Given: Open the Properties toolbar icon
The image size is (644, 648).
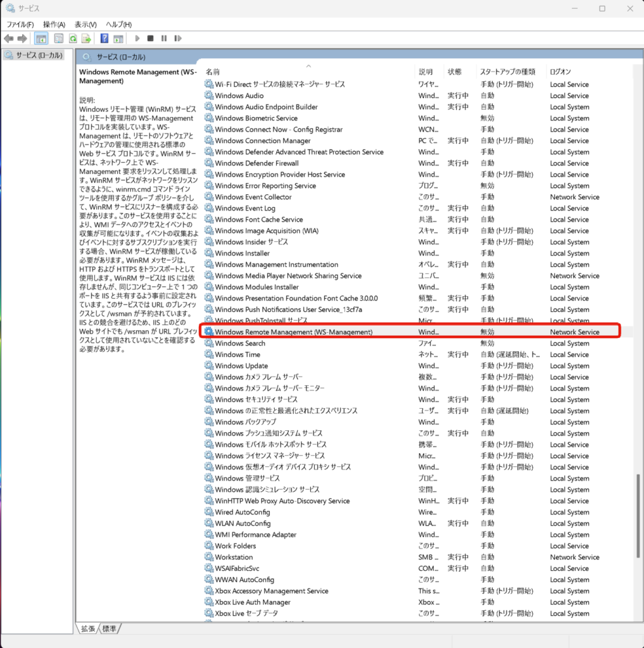Looking at the screenshot, I should [x=59, y=39].
